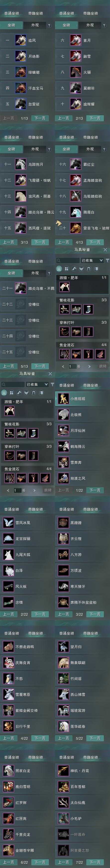This screenshot has width=110, height=868.
Task: Select the 九尾天狐 fox mount icon
Action: click(8, 555)
